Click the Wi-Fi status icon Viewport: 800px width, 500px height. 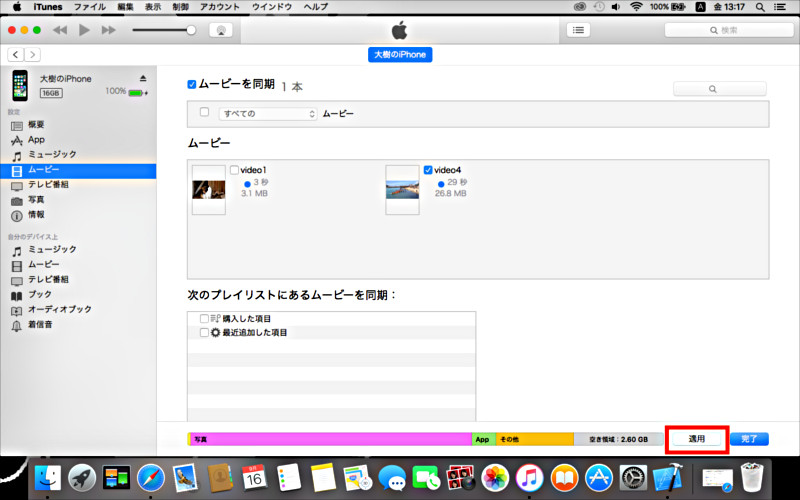coord(636,7)
